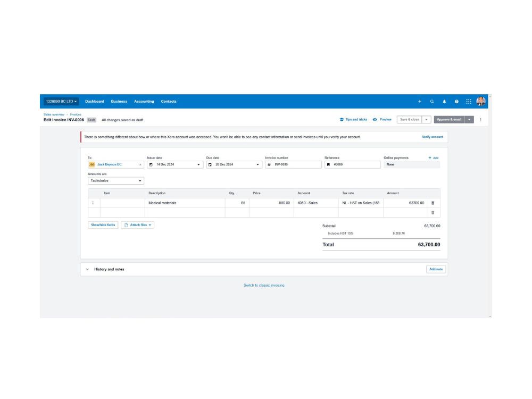Click Save & close button
Screen dimensions: 532x399
[410, 119]
